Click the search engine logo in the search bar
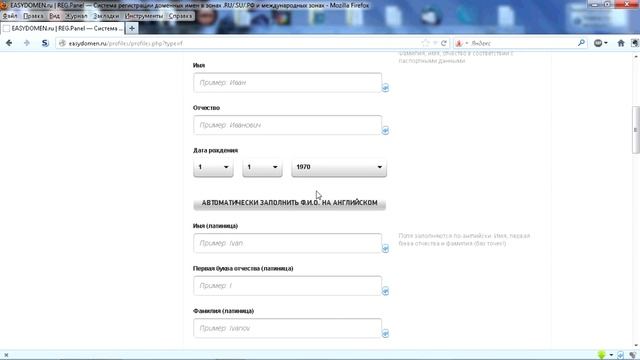The width and height of the screenshot is (640, 360). click(x=459, y=43)
